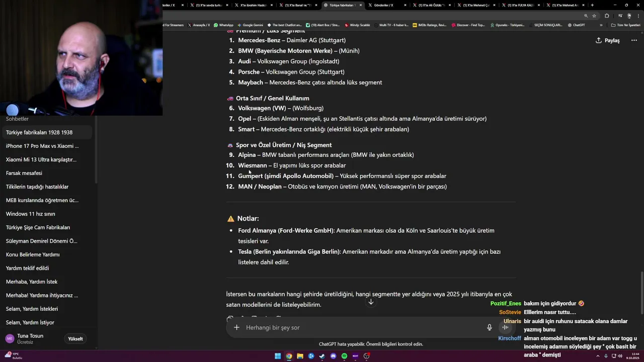
Task: Open chat 'Windows 11 hız sınırı'
Action: click(46, 214)
